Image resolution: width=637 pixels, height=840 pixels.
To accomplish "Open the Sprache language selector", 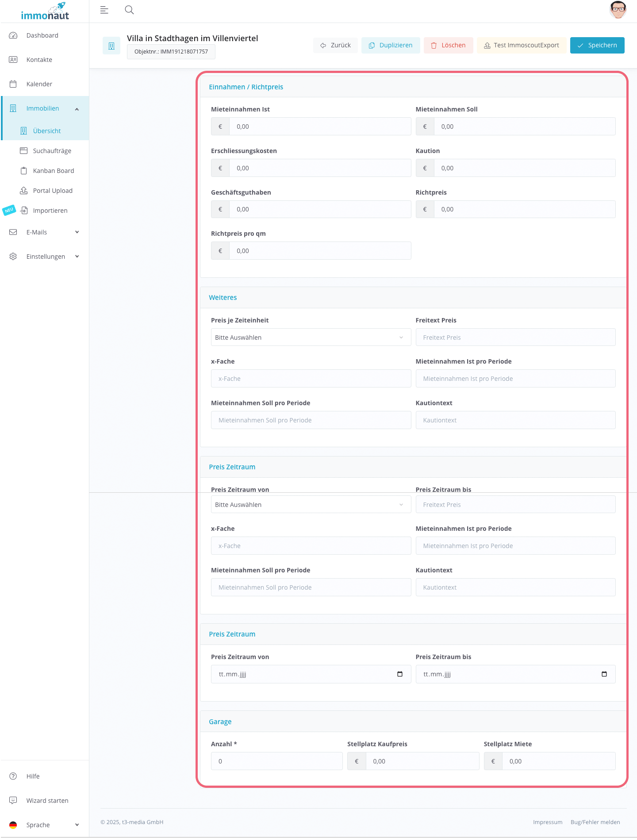I will (44, 825).
